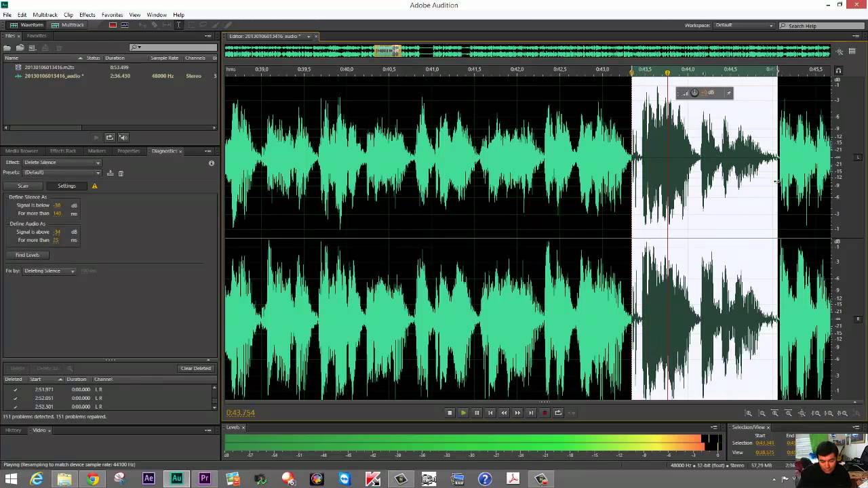Image resolution: width=868 pixels, height=488 pixels.
Task: Click the Find Levels button
Action: click(x=28, y=256)
